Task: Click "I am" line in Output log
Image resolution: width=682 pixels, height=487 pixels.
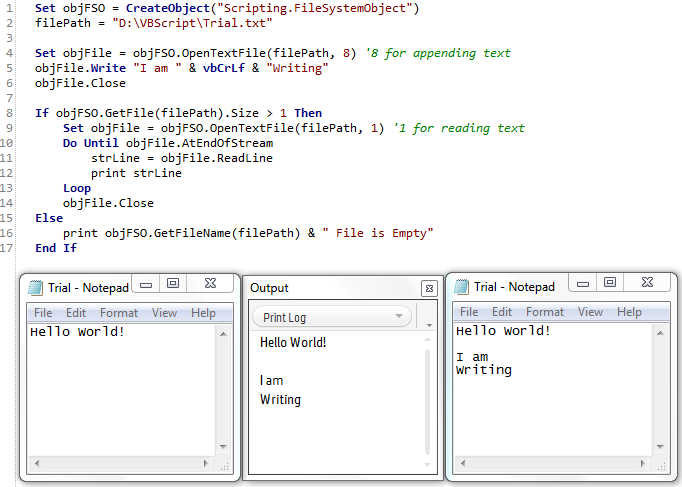Action: pyautogui.click(x=271, y=380)
